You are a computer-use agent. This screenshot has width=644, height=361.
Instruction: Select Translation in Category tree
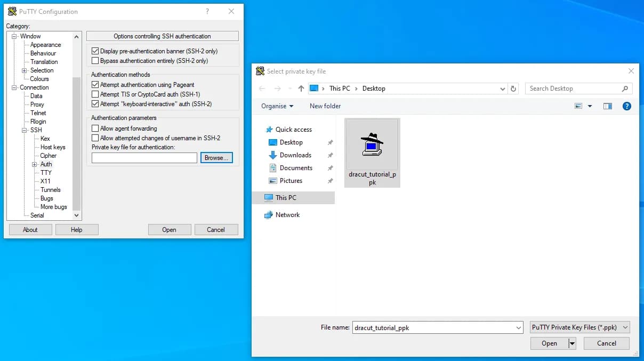(x=44, y=62)
